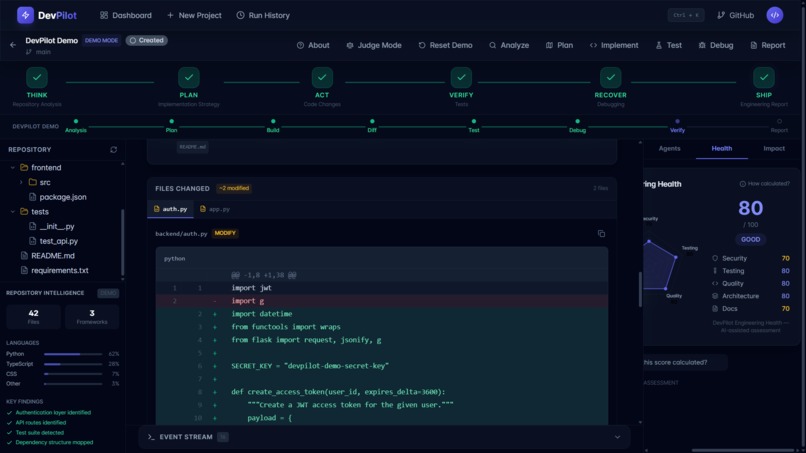
Task: Open the Debug action in toolbar
Action: click(716, 45)
